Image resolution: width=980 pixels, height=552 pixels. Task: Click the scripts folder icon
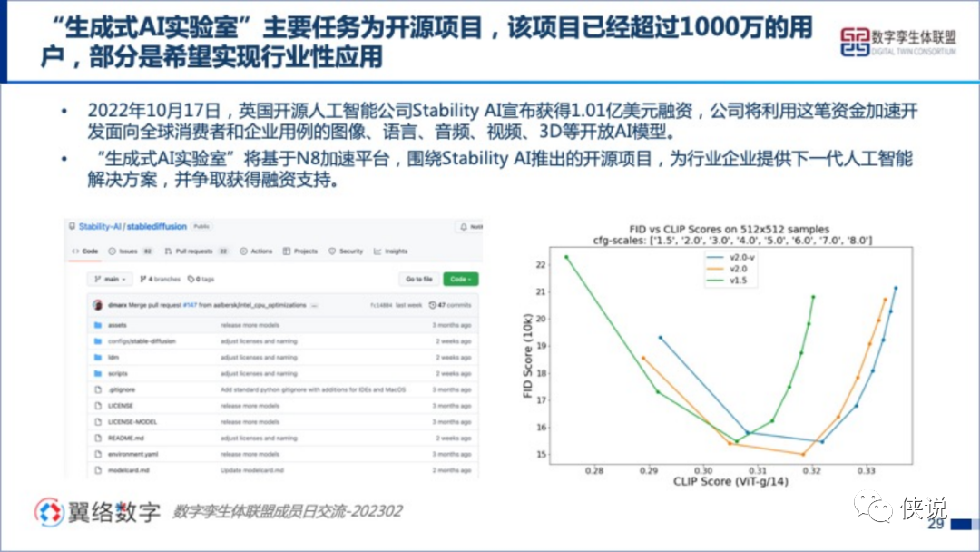[x=97, y=374]
